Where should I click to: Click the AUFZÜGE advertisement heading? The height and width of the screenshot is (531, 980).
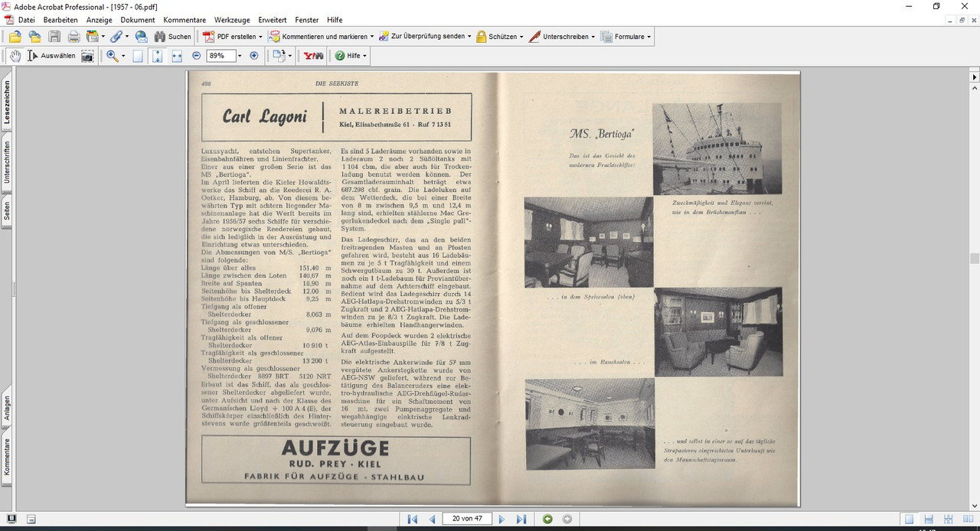click(x=335, y=448)
